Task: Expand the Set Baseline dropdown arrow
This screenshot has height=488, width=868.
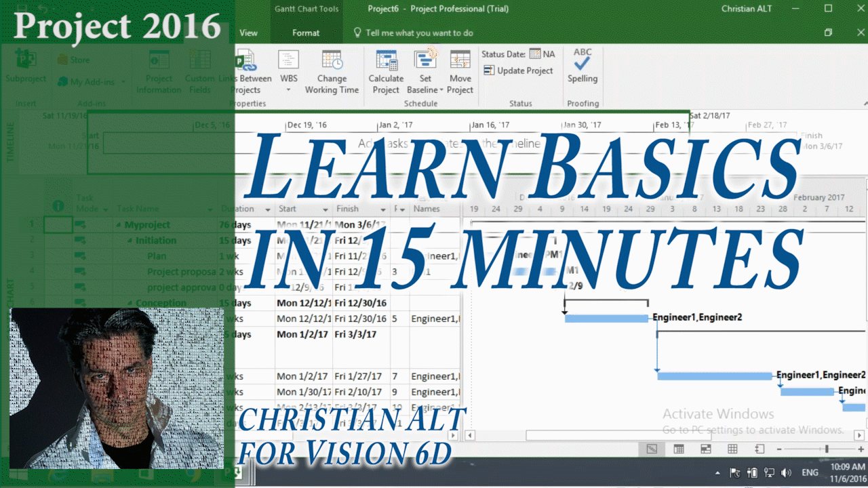Action: click(441, 89)
